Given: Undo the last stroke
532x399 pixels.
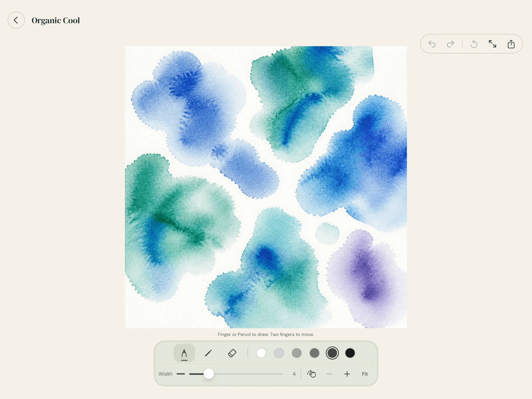Looking at the screenshot, I should [432, 44].
